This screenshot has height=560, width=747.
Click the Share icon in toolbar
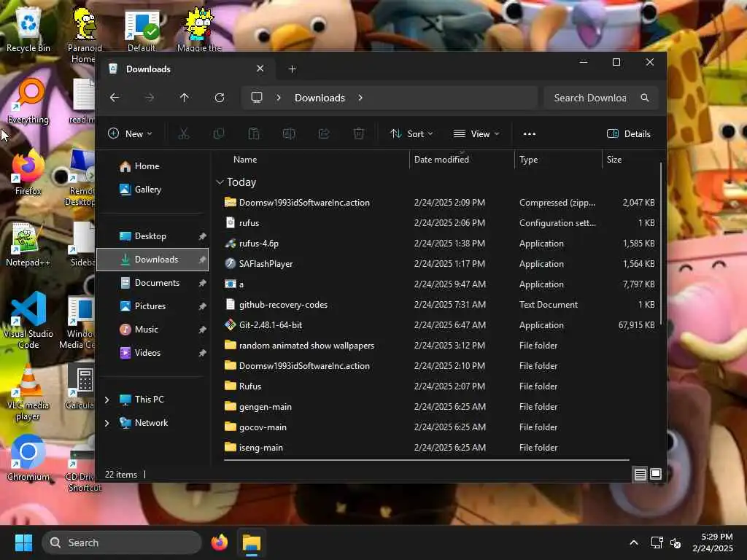tap(324, 134)
